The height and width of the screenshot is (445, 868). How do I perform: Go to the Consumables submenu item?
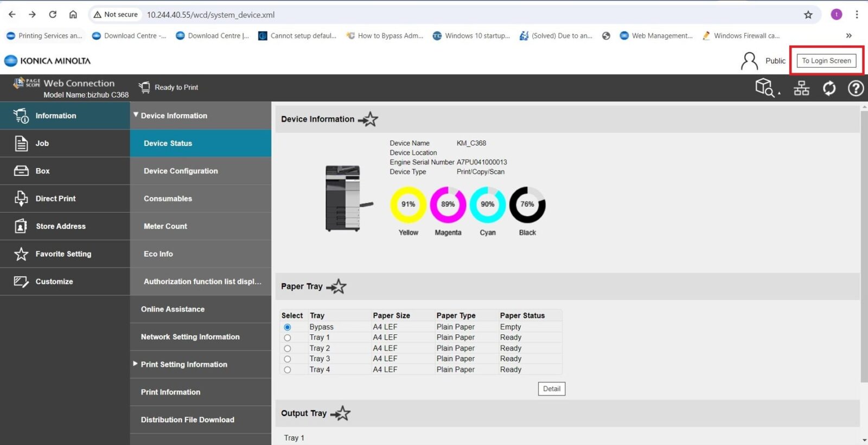coord(168,199)
